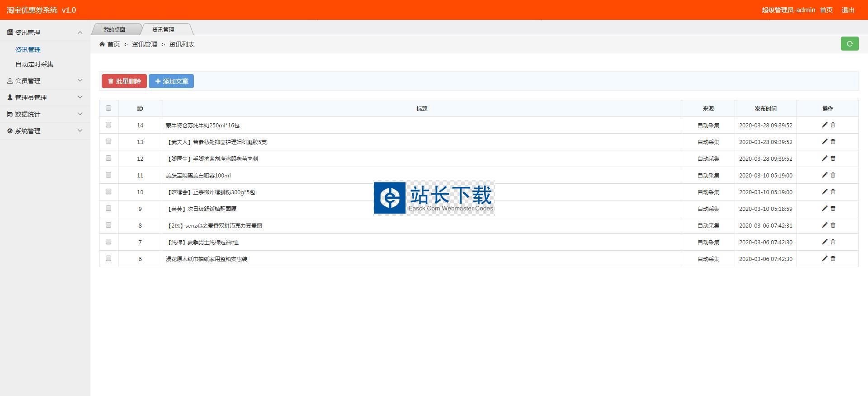Click the title 美肤宝隔离美白喷雾100ml

198,176
